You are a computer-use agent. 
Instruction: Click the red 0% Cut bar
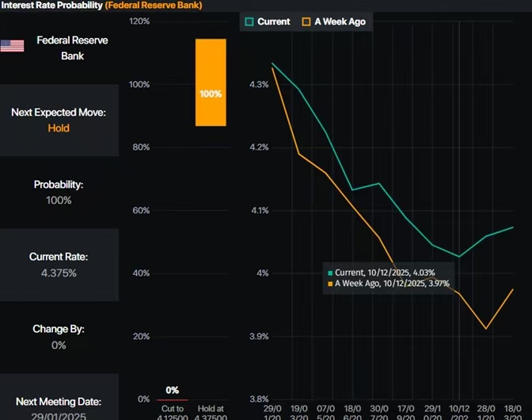click(172, 400)
